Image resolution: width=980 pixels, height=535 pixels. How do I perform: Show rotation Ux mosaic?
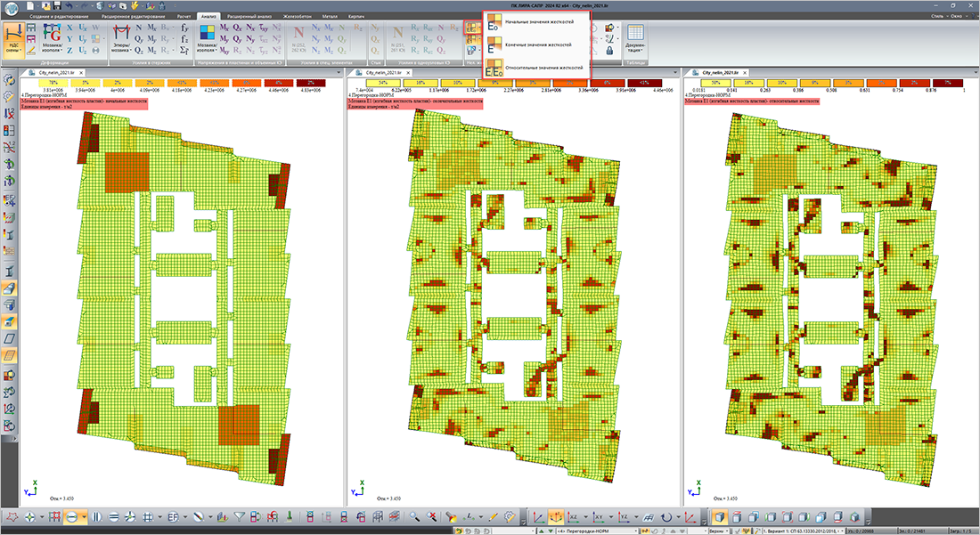83,28
